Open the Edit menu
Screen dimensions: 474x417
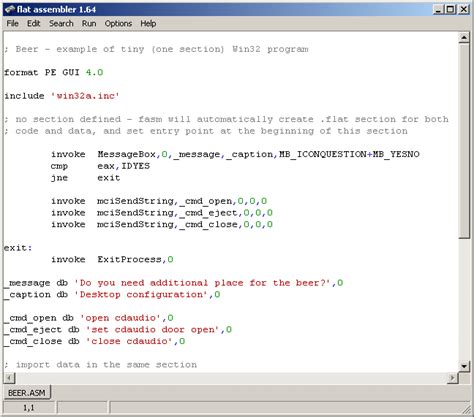tap(34, 24)
